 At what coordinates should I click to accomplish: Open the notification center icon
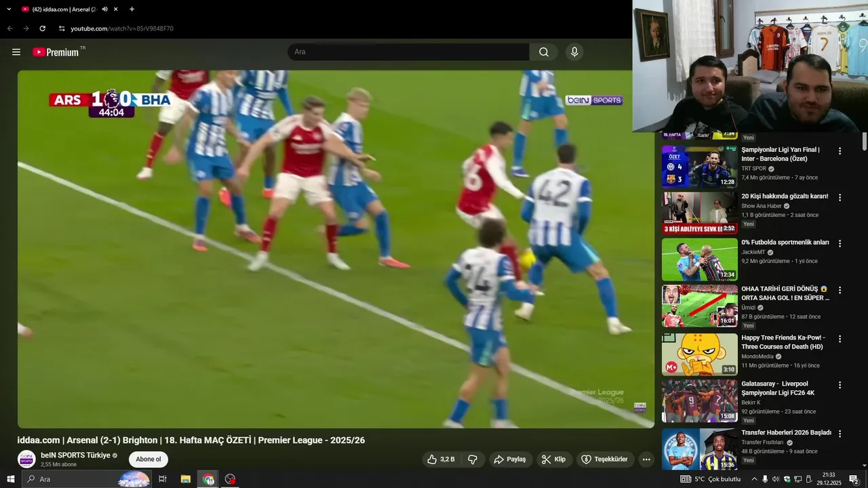854,479
